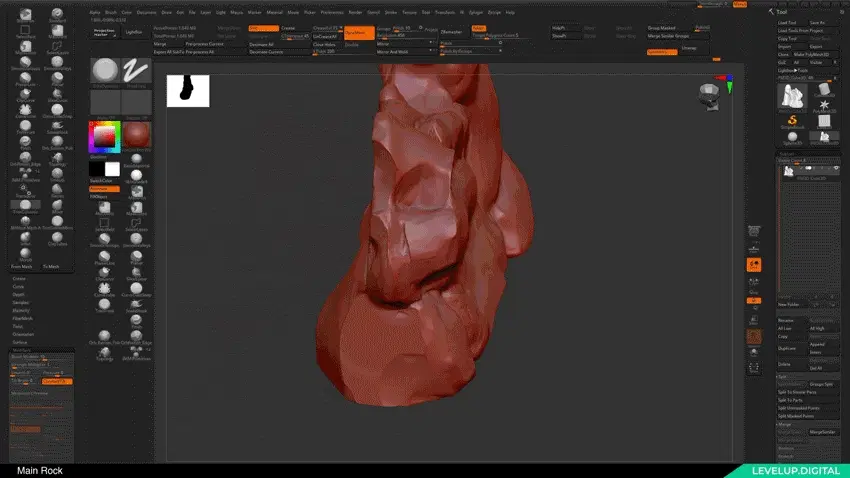Select the SelectLasso brush icon
The width and height of the screenshot is (850, 478).
click(x=57, y=47)
